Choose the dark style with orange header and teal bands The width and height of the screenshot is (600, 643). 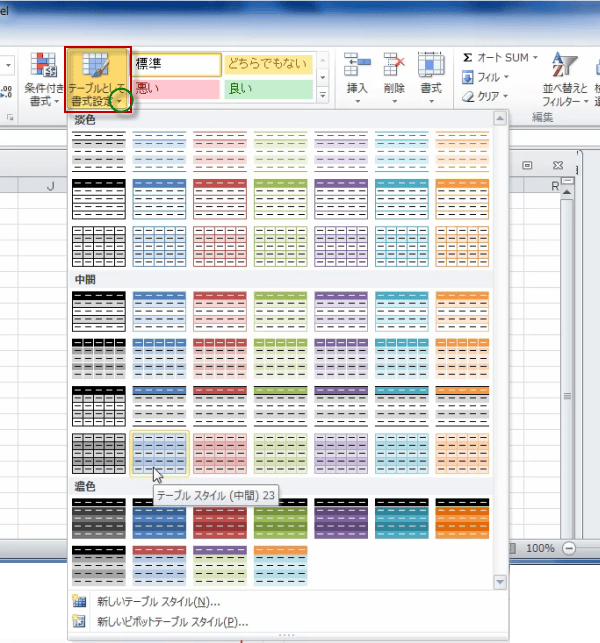click(281, 566)
